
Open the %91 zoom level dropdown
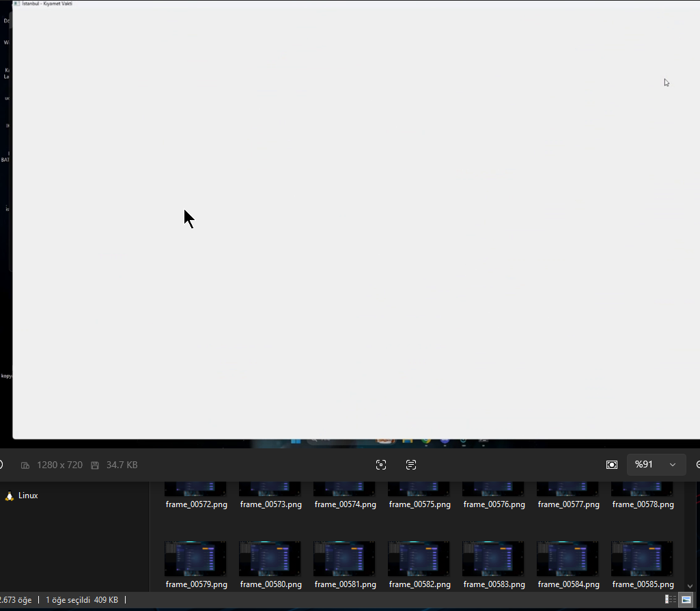[x=656, y=465]
